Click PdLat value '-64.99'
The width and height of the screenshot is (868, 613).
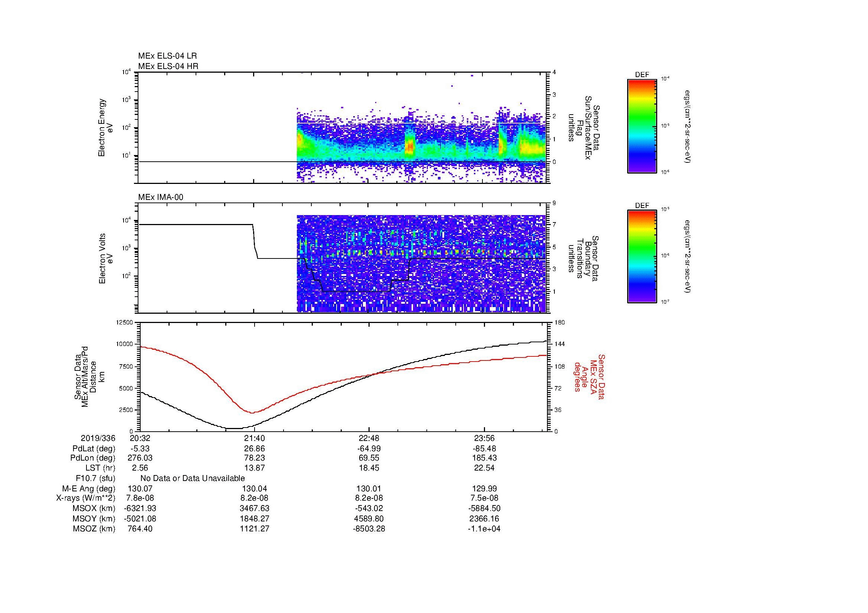coord(369,449)
